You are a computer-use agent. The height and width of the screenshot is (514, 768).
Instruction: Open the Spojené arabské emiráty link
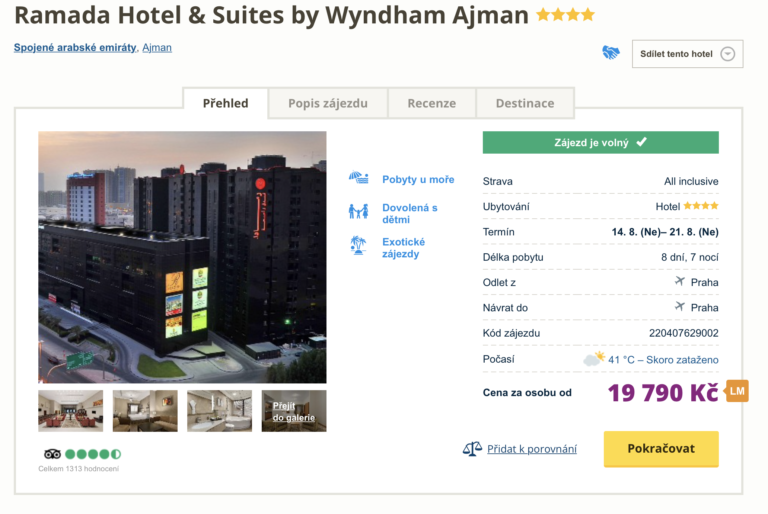[75, 47]
